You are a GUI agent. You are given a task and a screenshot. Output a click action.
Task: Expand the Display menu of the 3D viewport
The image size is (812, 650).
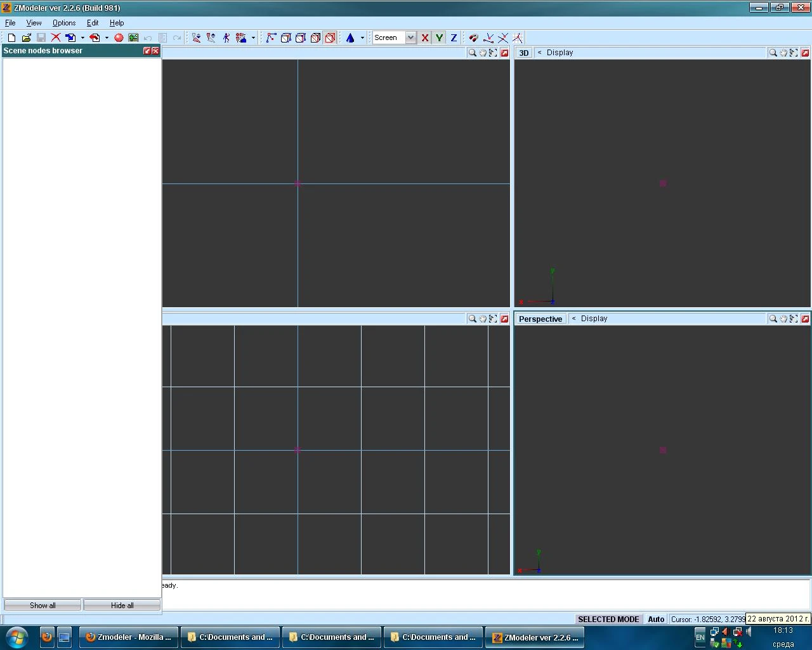pos(560,52)
